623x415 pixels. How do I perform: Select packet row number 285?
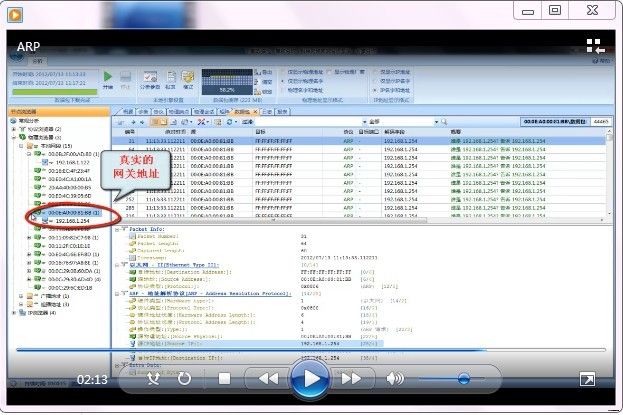coord(359,208)
